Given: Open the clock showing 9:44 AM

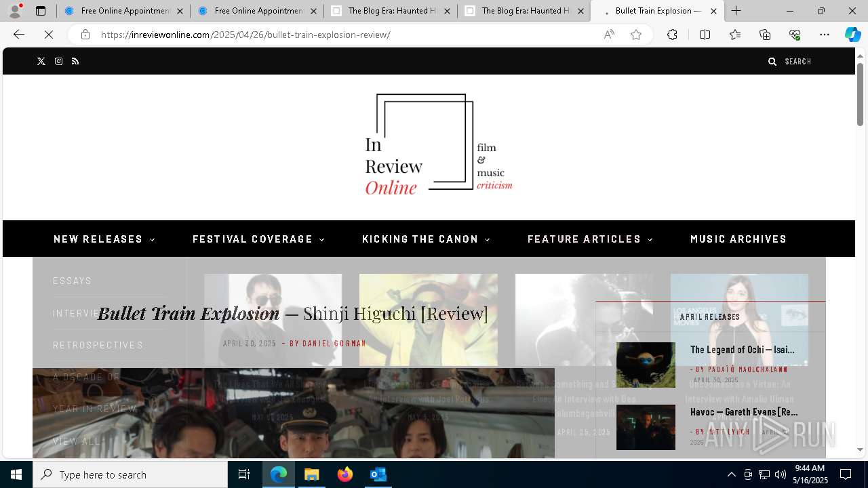Looking at the screenshot, I should [x=811, y=474].
